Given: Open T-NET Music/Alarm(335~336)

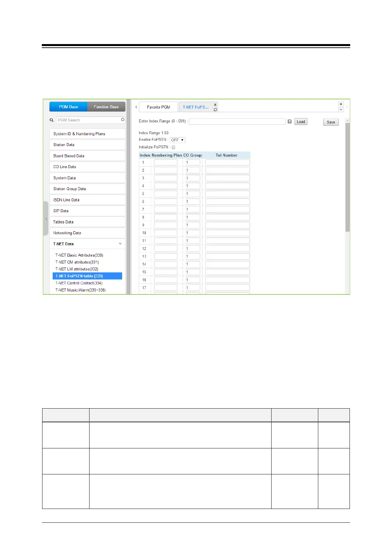Looking at the screenshot, I should (x=81, y=290).
